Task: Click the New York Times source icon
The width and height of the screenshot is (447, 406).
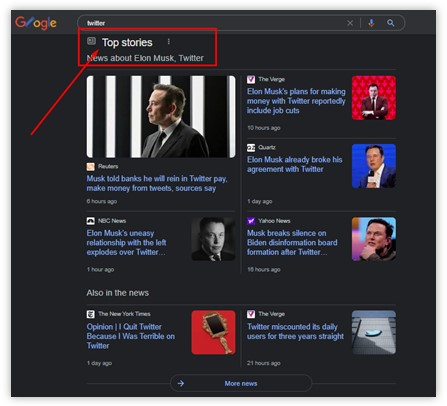Action: 90,314
